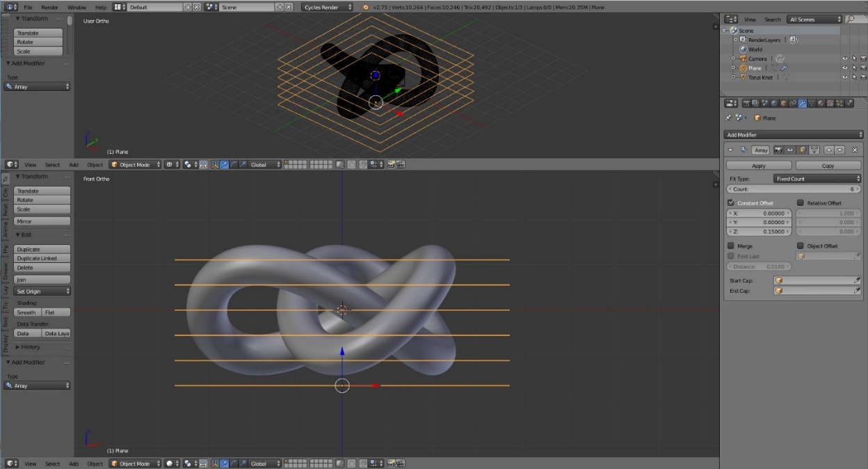Open the Add Modifier dropdown in properties
Image resolution: width=868 pixels, height=469 pixels.
coord(793,135)
